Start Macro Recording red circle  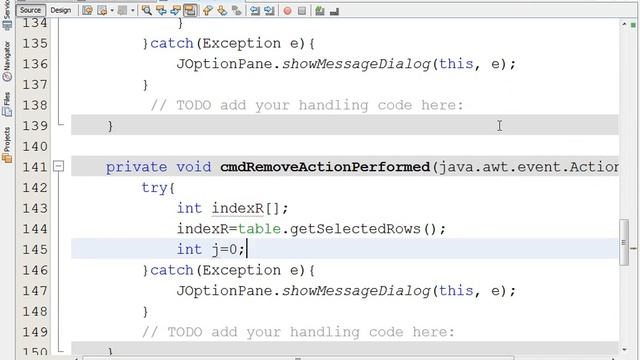click(287, 11)
